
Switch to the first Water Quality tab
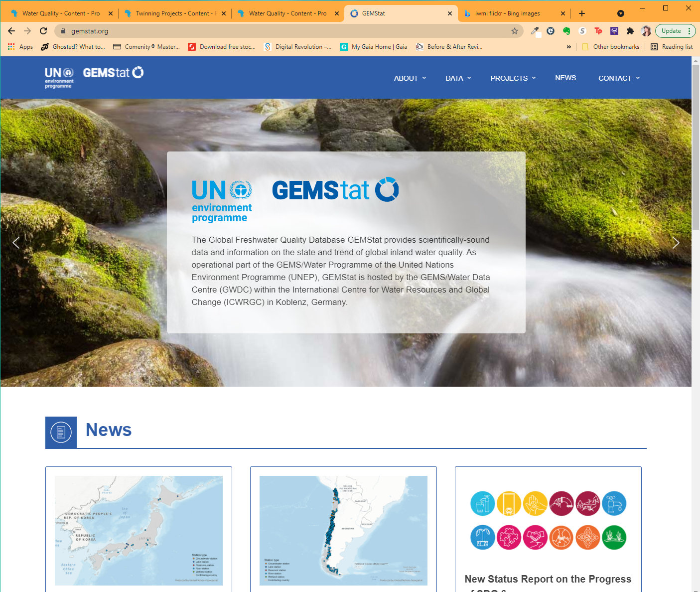click(61, 13)
